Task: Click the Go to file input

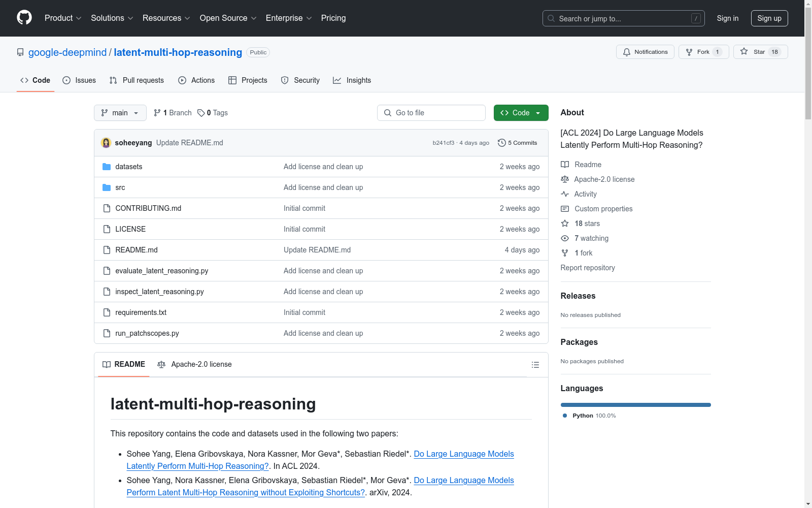Action: (x=431, y=113)
